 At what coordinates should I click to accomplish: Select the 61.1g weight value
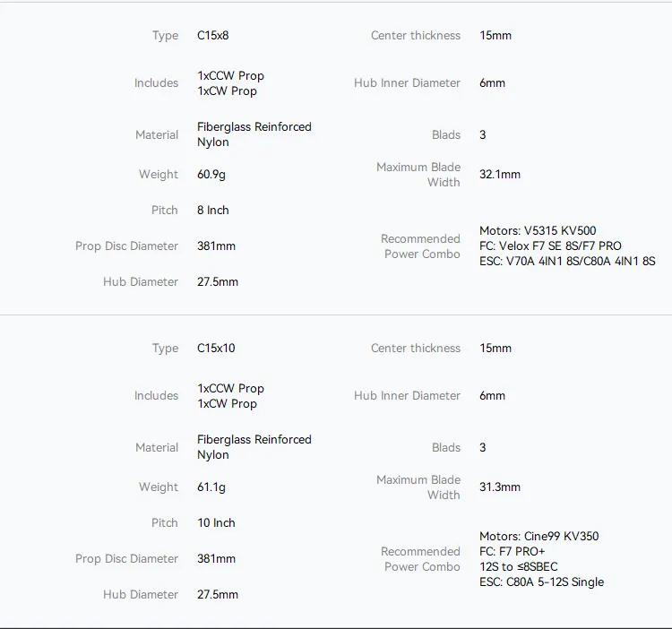pyautogui.click(x=211, y=487)
